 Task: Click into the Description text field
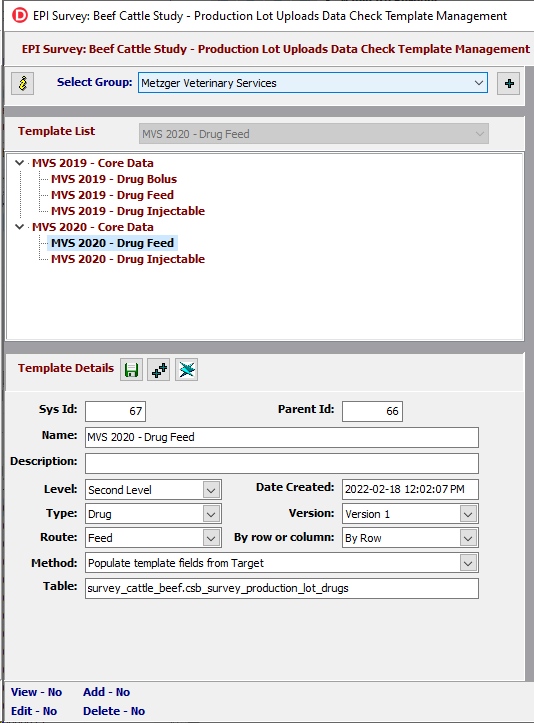pyautogui.click(x=282, y=463)
